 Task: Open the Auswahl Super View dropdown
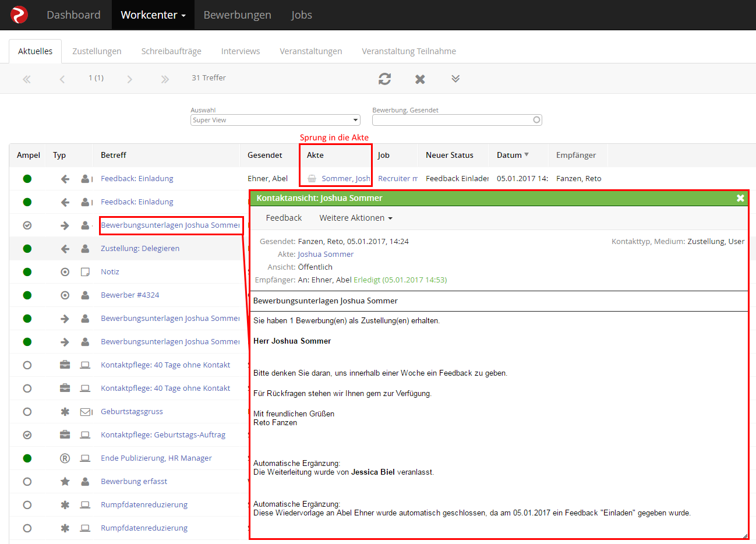(275, 120)
